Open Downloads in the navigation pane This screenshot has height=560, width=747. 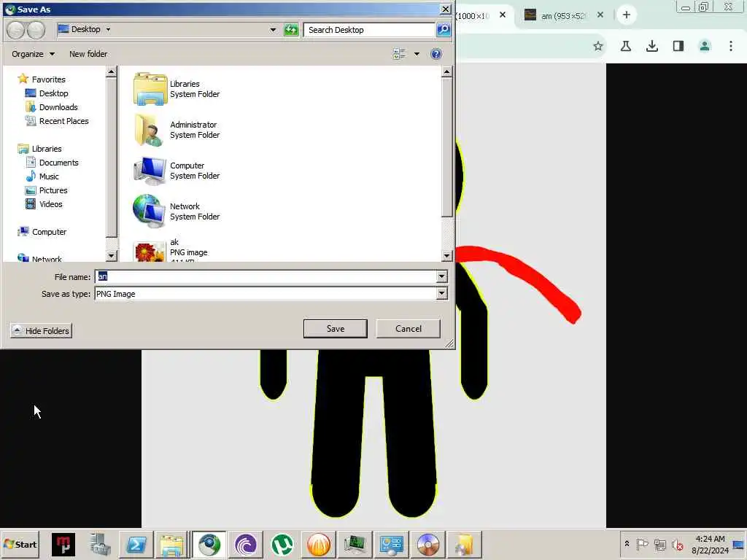(x=52, y=107)
